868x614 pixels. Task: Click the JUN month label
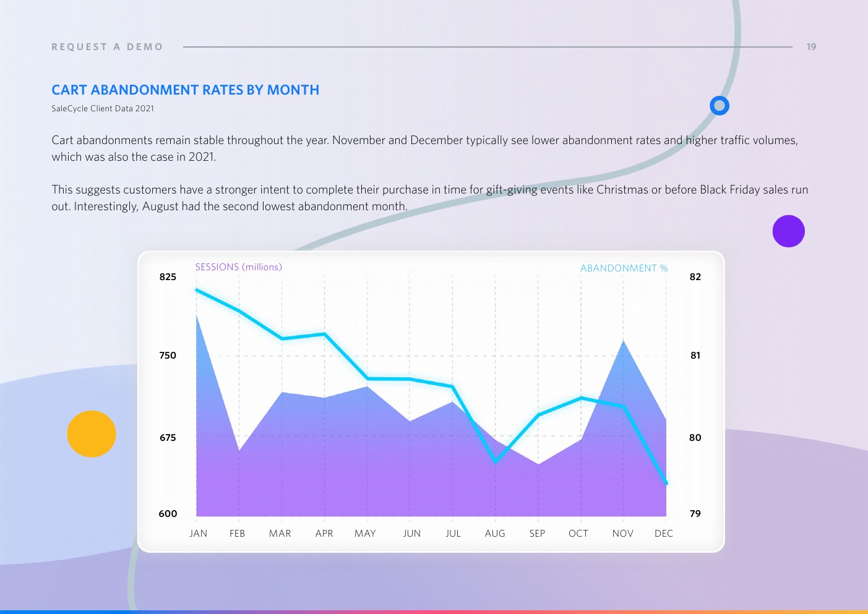tap(412, 534)
